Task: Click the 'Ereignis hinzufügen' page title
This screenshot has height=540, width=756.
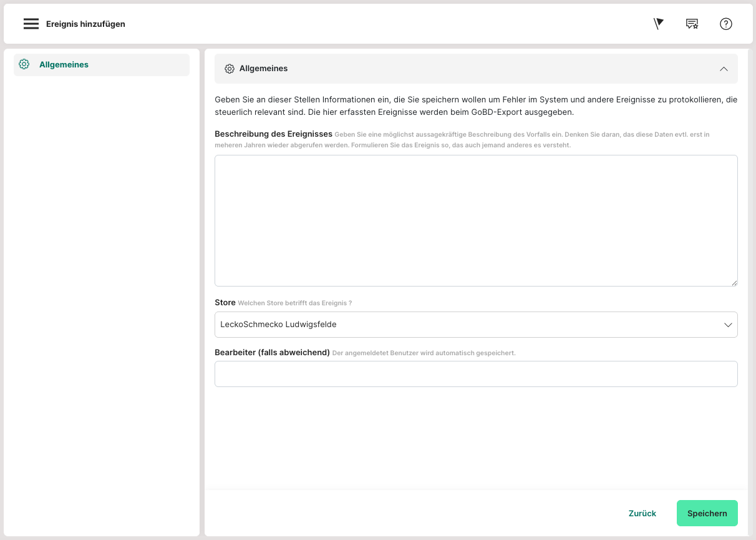Action: pos(85,24)
